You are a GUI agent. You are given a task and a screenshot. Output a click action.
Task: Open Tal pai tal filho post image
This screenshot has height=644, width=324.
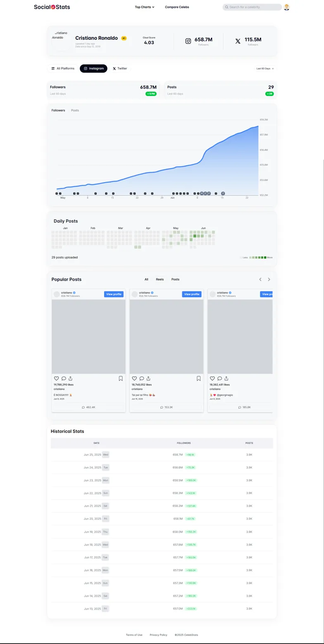pyautogui.click(x=167, y=336)
